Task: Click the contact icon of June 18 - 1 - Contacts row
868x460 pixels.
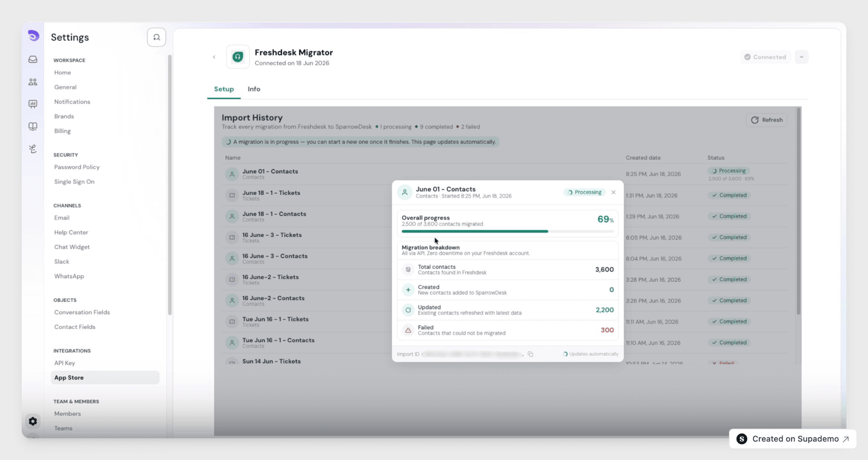Action: point(232,216)
